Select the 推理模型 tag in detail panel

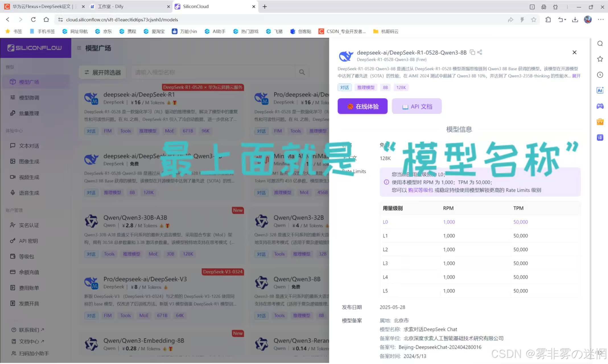click(x=366, y=87)
